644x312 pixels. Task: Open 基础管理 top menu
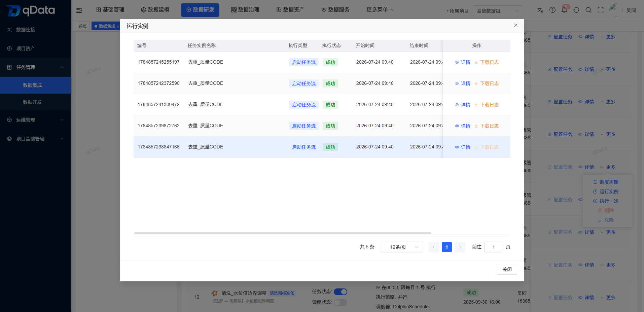click(x=110, y=10)
